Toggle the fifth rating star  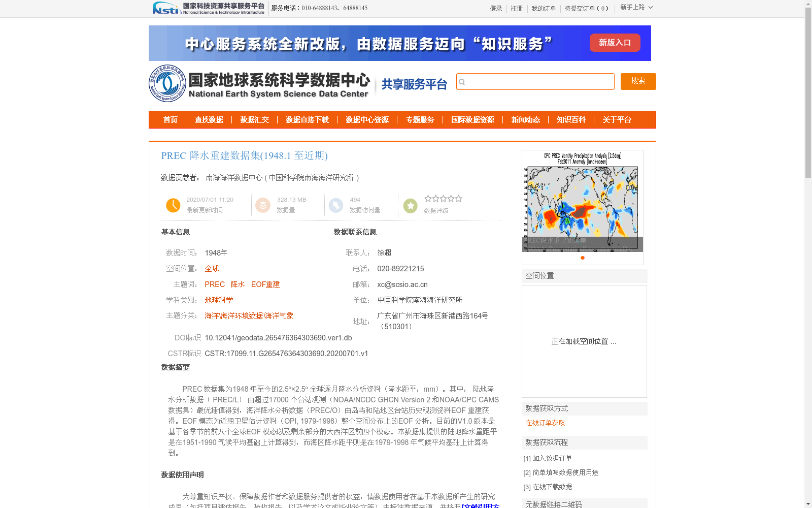pos(458,199)
